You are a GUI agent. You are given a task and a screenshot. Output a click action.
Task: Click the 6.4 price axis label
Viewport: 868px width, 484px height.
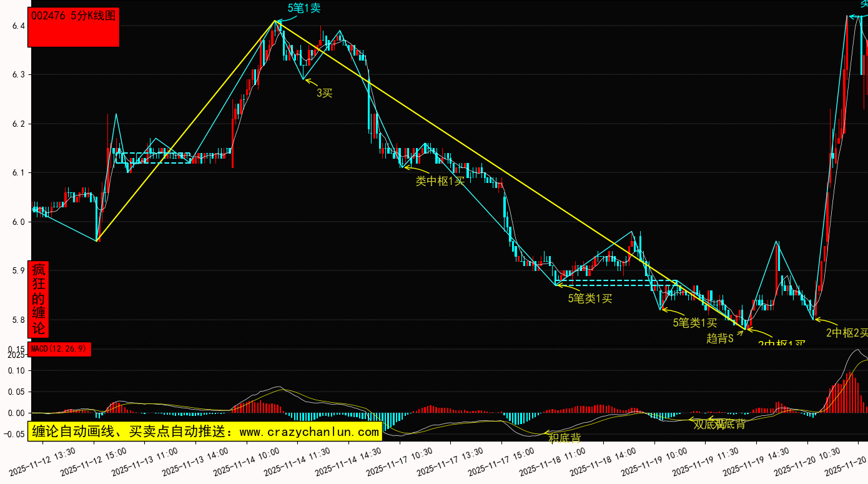(x=18, y=26)
